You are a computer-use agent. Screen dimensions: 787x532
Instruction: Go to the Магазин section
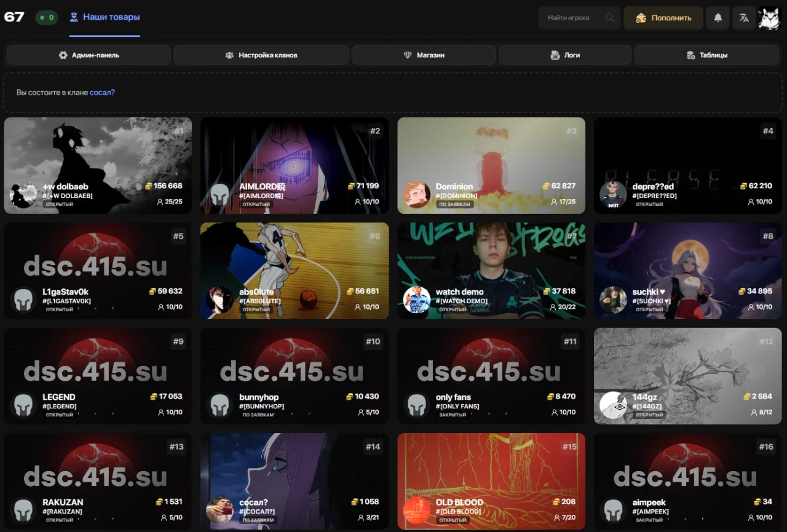(x=424, y=55)
